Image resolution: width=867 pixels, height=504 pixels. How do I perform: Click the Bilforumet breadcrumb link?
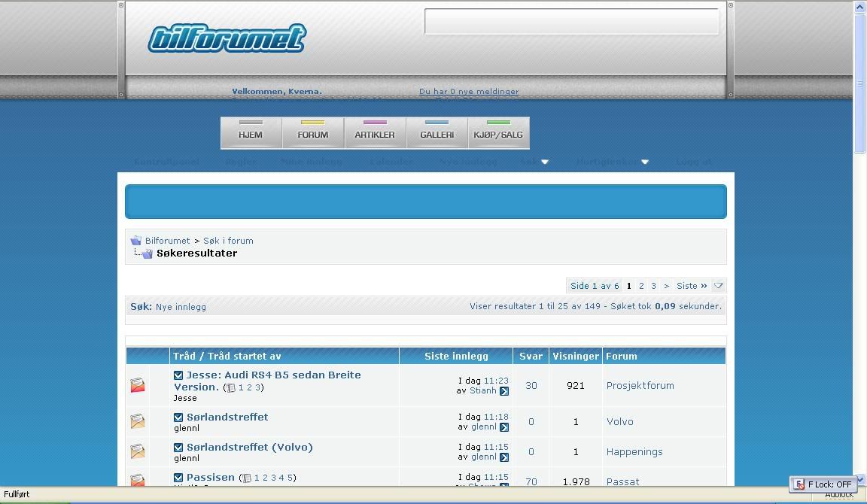pyautogui.click(x=168, y=241)
